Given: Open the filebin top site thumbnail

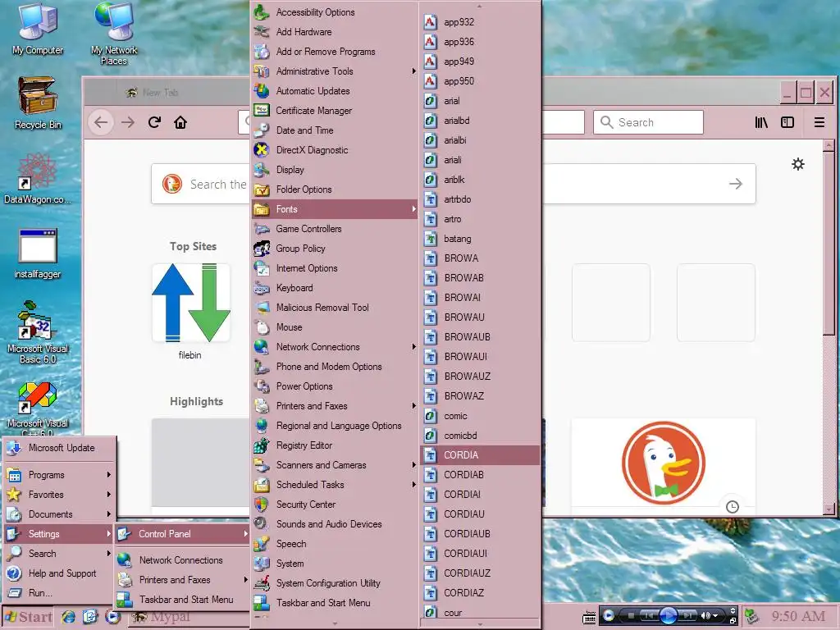Looking at the screenshot, I should (x=190, y=303).
